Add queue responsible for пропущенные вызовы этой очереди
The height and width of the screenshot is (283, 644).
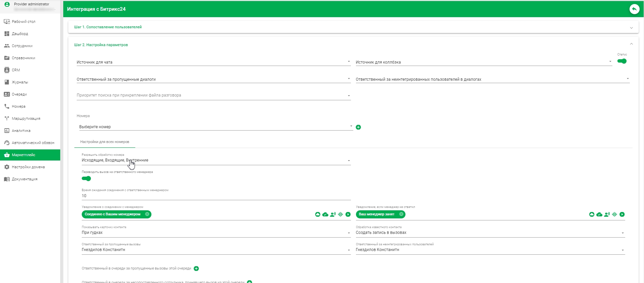click(196, 269)
